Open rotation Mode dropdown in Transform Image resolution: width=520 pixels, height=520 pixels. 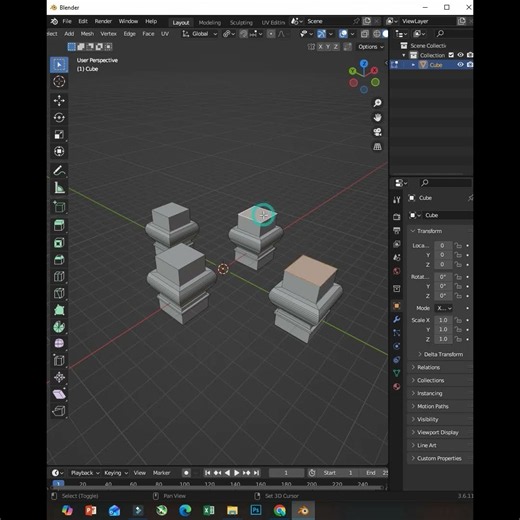click(444, 308)
